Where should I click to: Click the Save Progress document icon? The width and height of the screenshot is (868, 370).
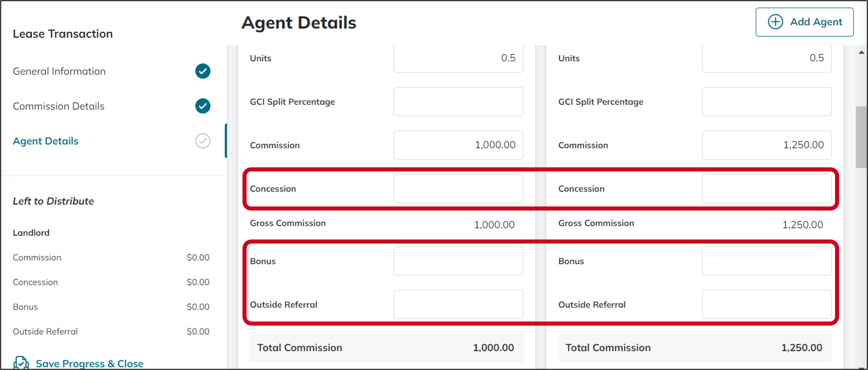21,363
